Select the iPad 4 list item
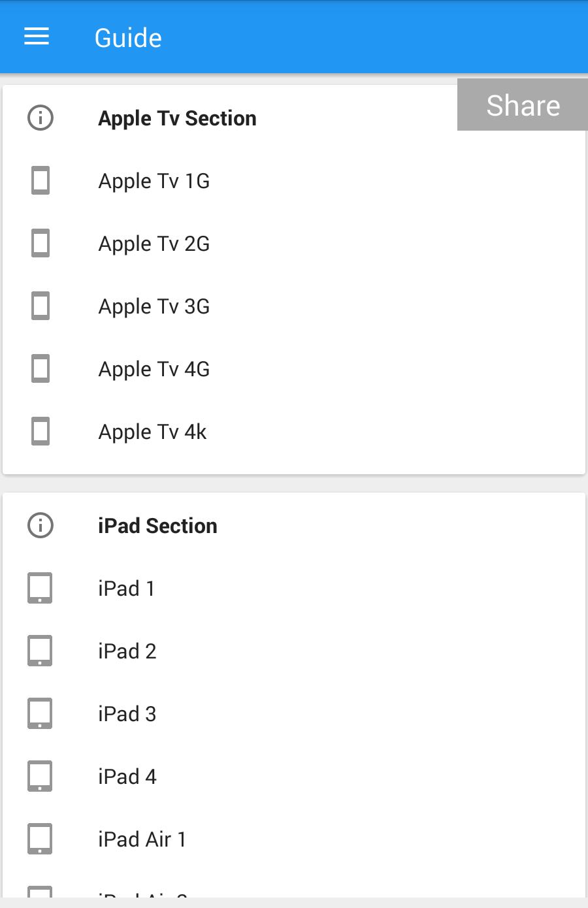 coord(294,777)
